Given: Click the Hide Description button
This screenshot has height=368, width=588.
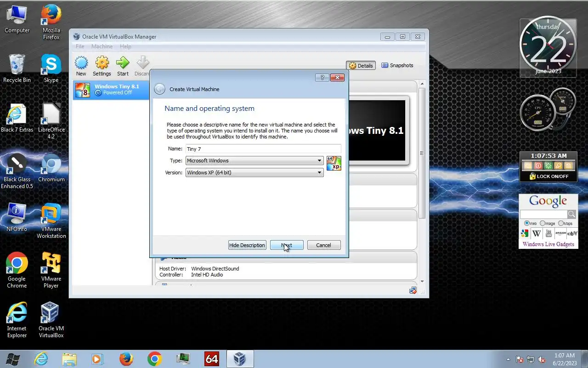Looking at the screenshot, I should point(247,245).
